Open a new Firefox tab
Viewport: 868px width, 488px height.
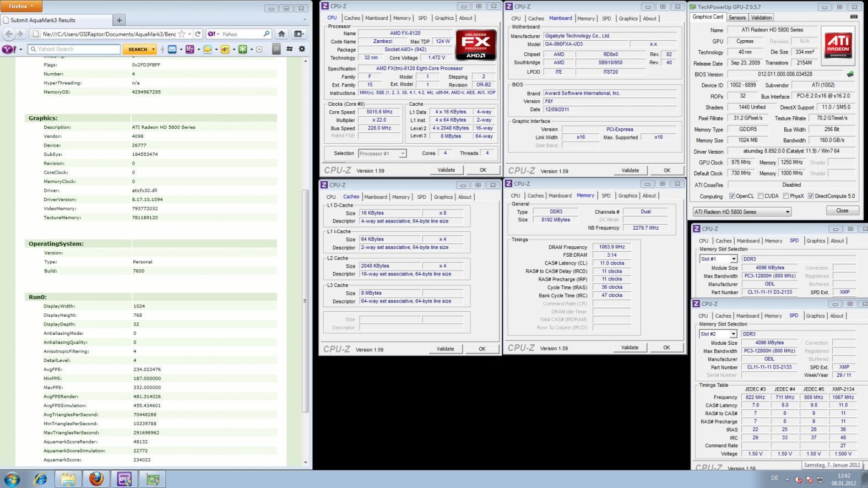119,20
